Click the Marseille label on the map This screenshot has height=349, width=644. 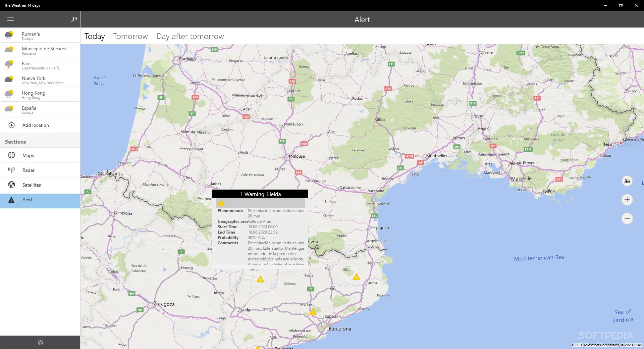[521, 179]
